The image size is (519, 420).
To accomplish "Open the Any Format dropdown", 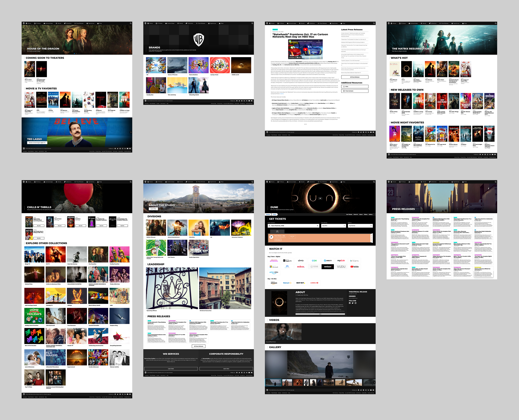I will [360, 226].
